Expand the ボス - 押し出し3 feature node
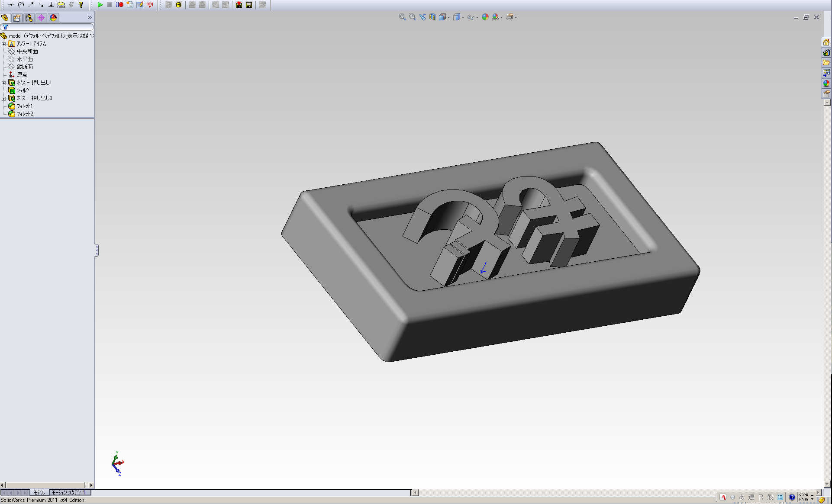The width and height of the screenshot is (832, 504). coord(3,98)
